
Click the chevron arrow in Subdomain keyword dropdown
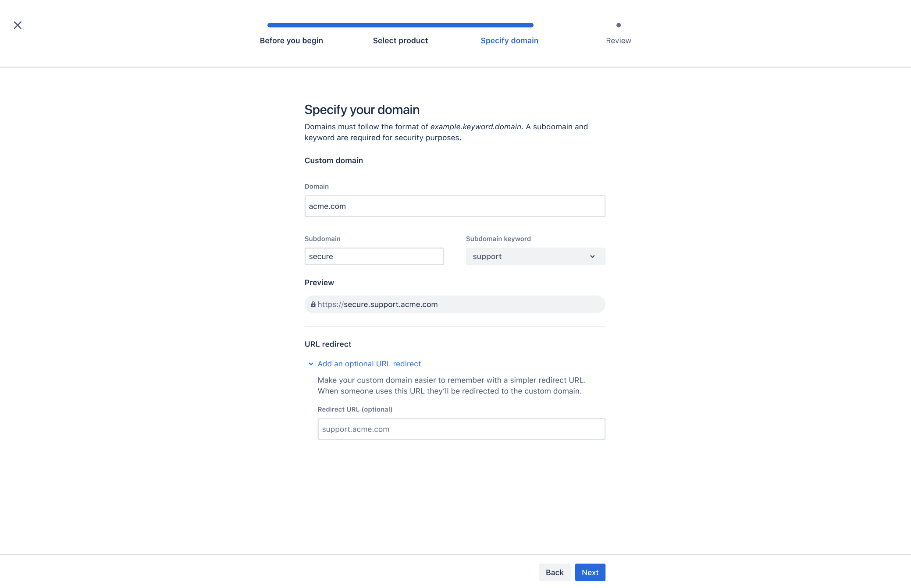click(x=592, y=256)
